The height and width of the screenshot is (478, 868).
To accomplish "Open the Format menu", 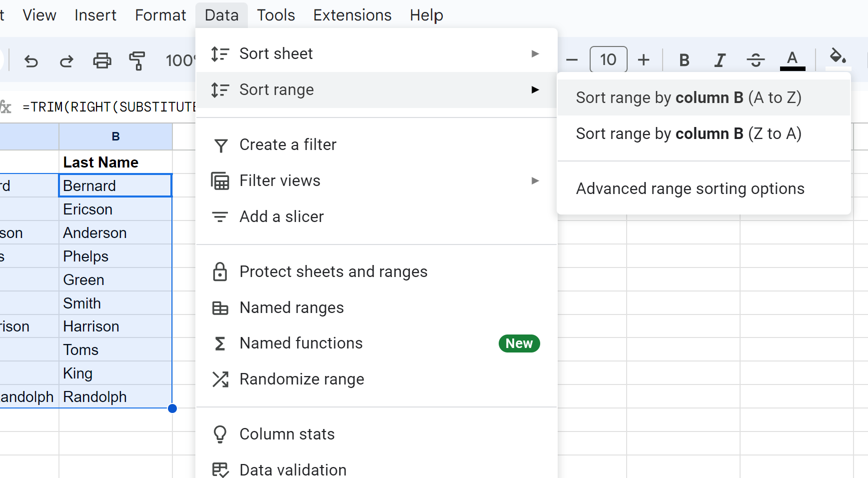I will (160, 15).
